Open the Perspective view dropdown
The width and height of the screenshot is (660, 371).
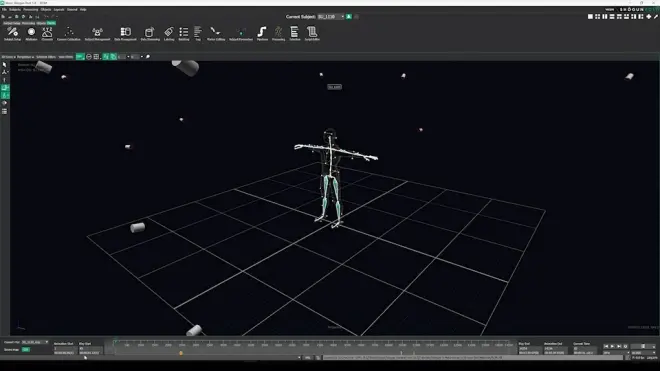click(x=25, y=57)
